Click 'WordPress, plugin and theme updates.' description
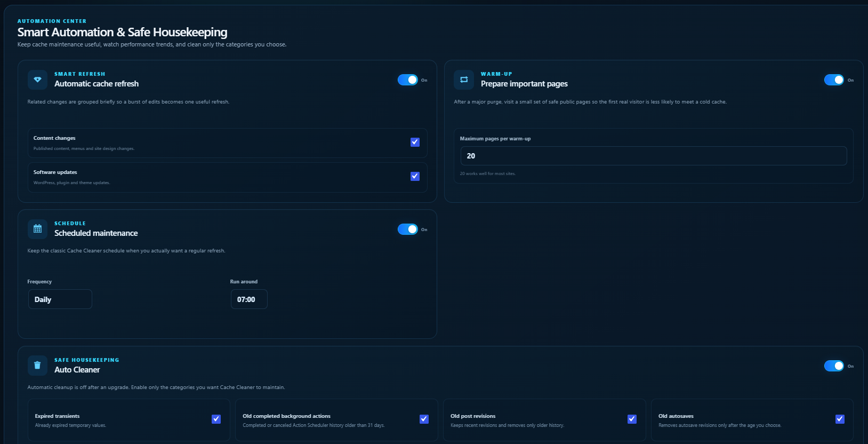 click(x=72, y=183)
